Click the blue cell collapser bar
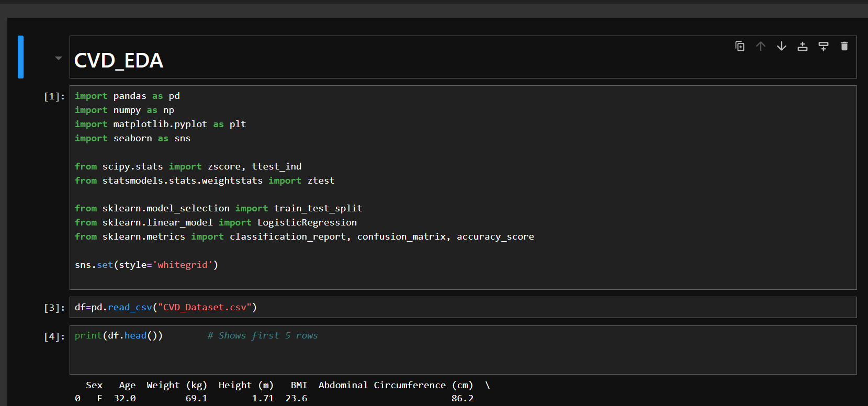Viewport: 868px width, 406px height. coord(20,57)
